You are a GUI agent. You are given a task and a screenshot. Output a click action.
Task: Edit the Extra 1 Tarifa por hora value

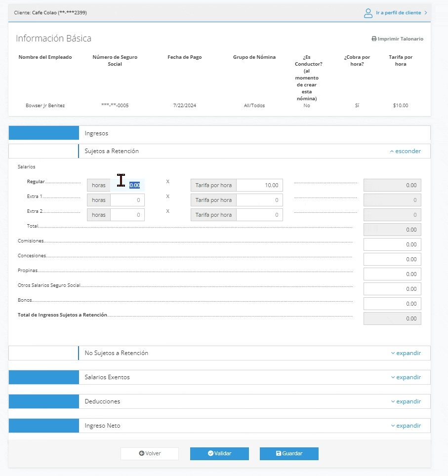(x=259, y=200)
